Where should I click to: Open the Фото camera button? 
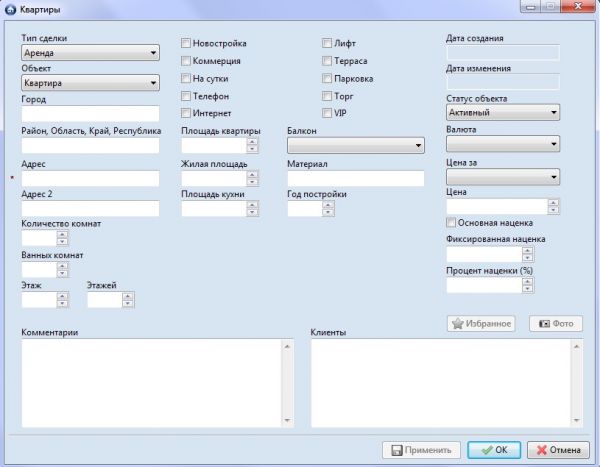coord(556,323)
